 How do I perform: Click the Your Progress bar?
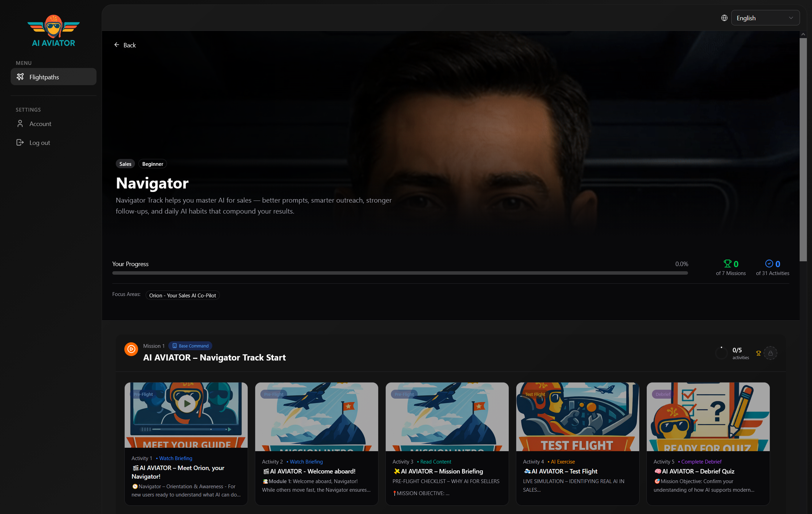click(x=400, y=273)
